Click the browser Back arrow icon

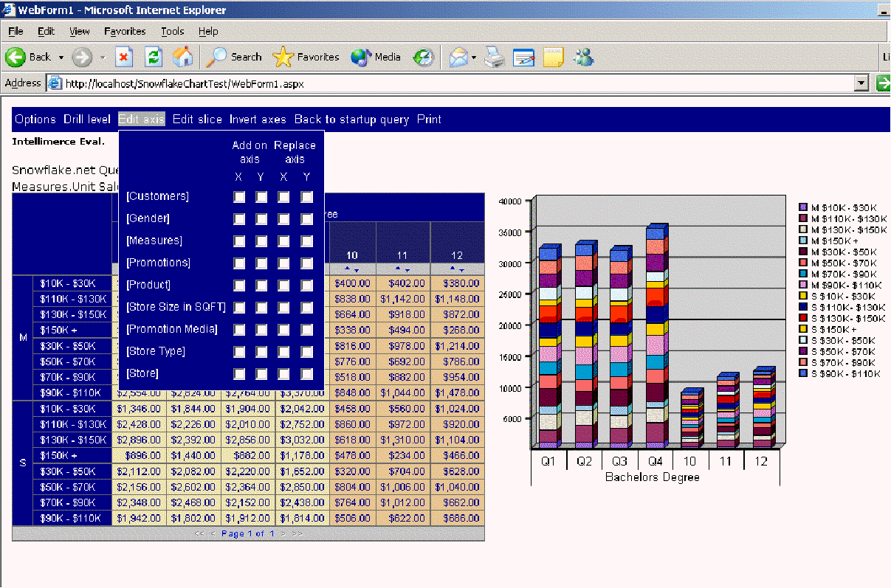[x=16, y=57]
